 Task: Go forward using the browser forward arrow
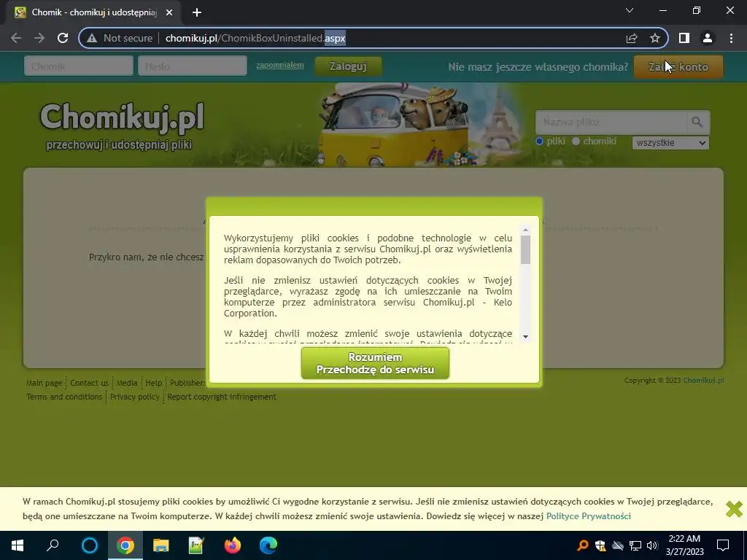tap(39, 38)
